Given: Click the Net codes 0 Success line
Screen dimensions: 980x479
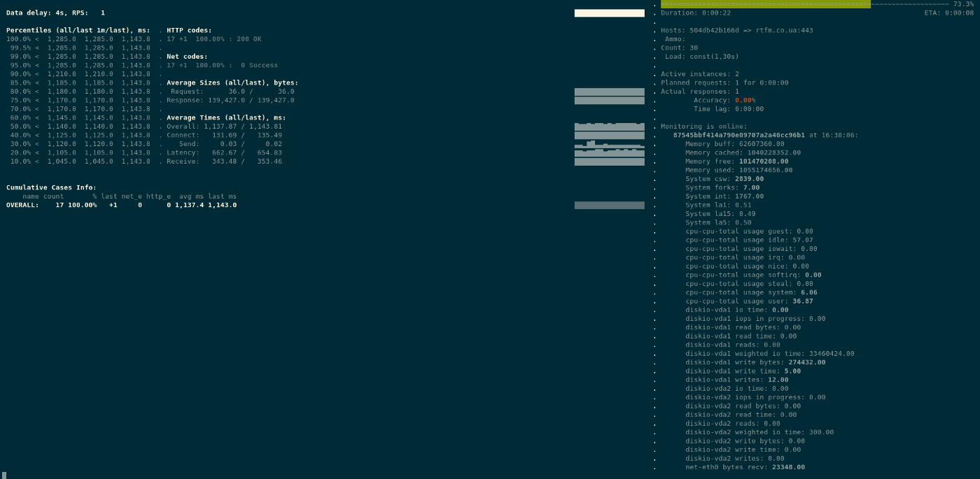Looking at the screenshot, I should click(x=222, y=65).
